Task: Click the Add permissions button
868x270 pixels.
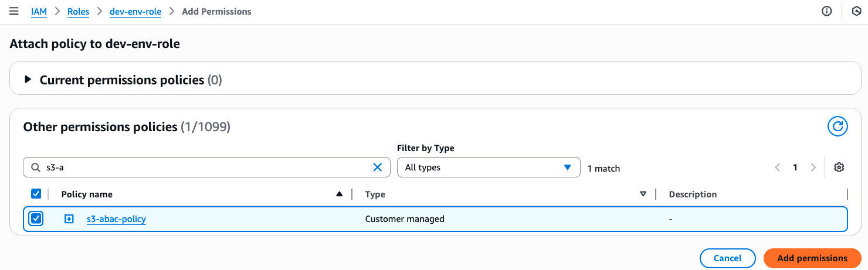Action: pyautogui.click(x=812, y=258)
